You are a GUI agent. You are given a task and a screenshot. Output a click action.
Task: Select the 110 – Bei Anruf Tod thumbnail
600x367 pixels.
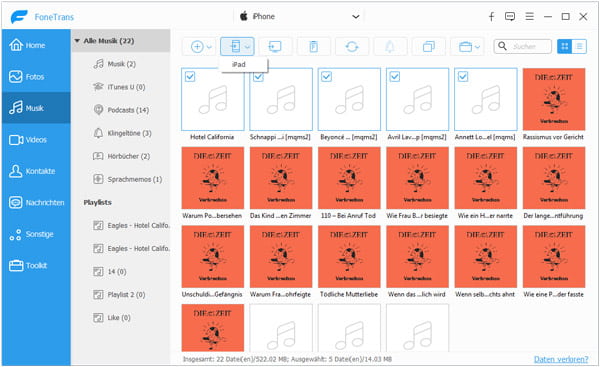(x=349, y=178)
